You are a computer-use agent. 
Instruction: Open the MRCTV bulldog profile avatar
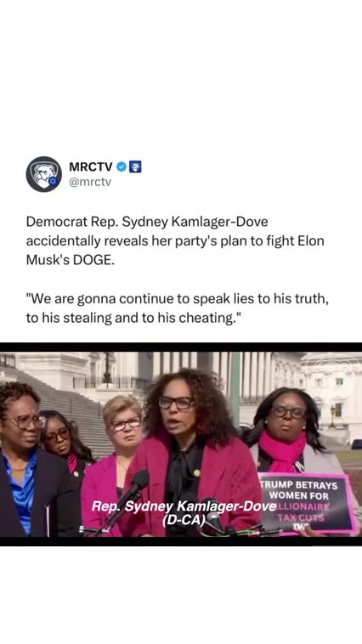(x=44, y=174)
